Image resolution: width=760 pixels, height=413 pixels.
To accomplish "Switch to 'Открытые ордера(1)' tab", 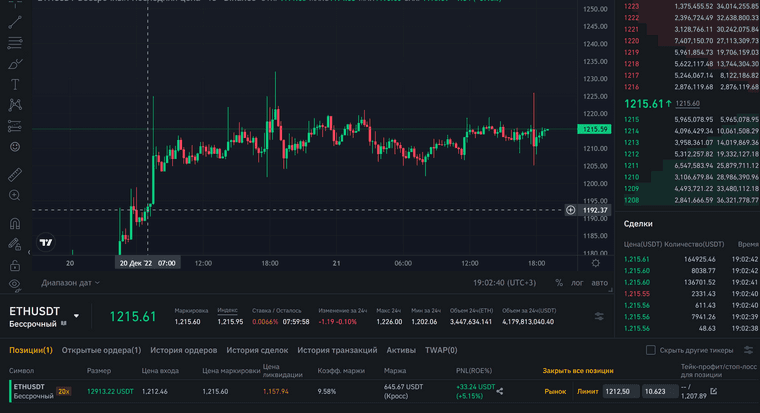I will pos(100,351).
